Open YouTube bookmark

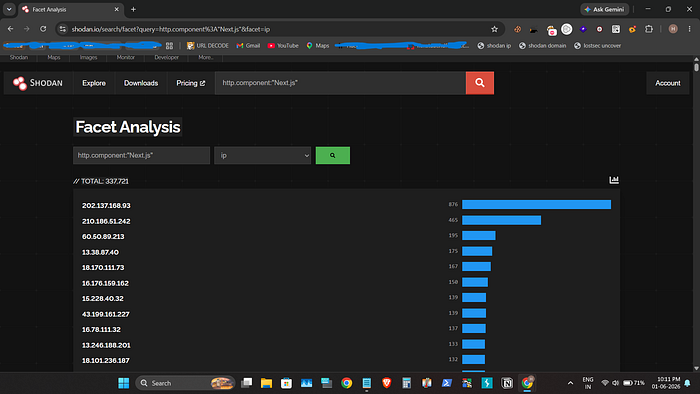[x=283, y=46]
